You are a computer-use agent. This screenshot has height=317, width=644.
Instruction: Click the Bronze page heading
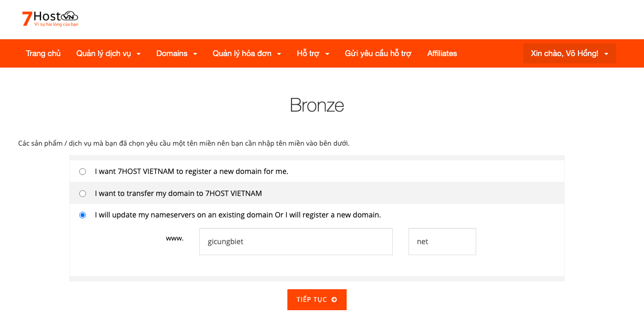pyautogui.click(x=317, y=105)
